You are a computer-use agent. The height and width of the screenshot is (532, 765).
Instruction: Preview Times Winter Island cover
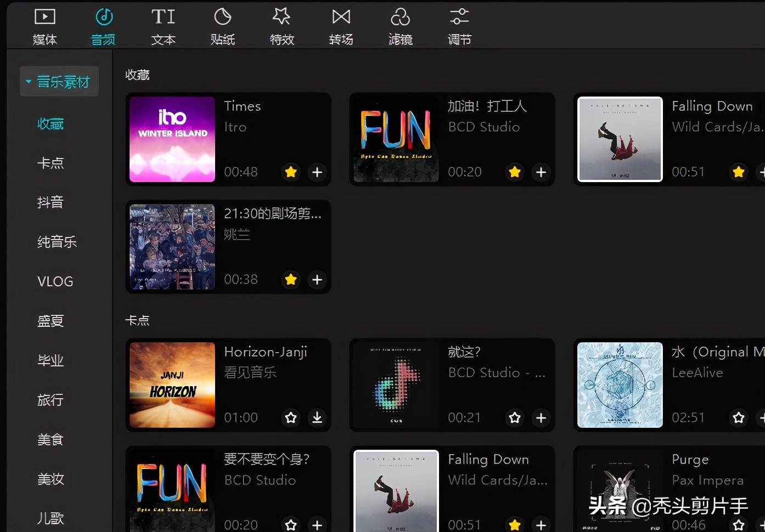[x=172, y=139]
